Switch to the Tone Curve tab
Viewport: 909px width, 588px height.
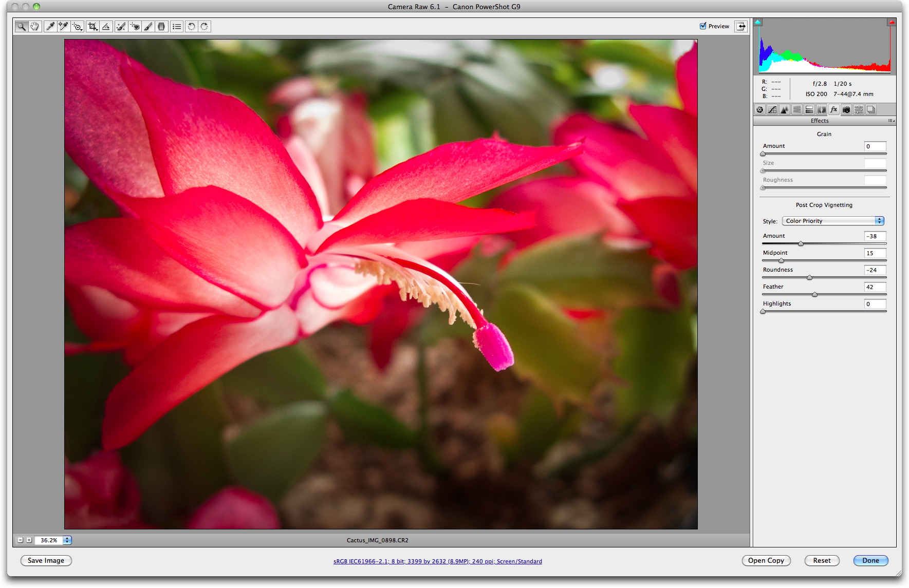click(772, 110)
